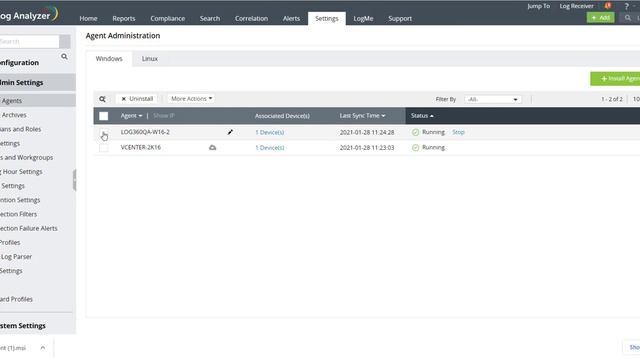
Task: Open System Settings section in sidebar
Action: point(23,326)
